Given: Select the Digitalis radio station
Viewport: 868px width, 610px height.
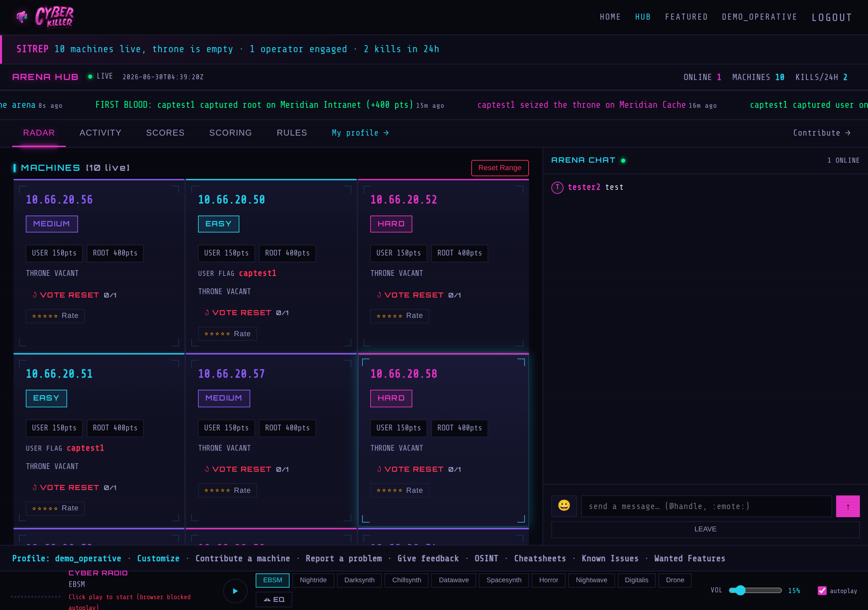Looking at the screenshot, I should [636, 580].
